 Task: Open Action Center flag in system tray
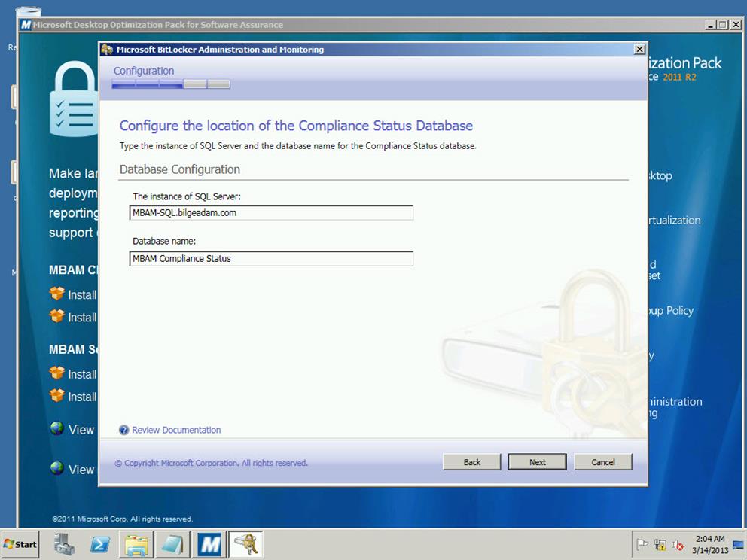click(642, 544)
